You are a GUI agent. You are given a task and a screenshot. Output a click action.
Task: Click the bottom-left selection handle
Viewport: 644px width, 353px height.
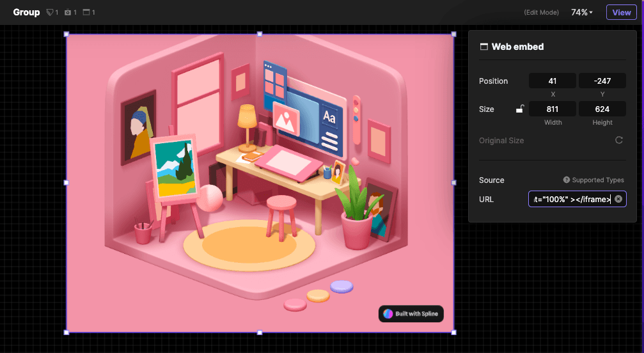(67, 333)
